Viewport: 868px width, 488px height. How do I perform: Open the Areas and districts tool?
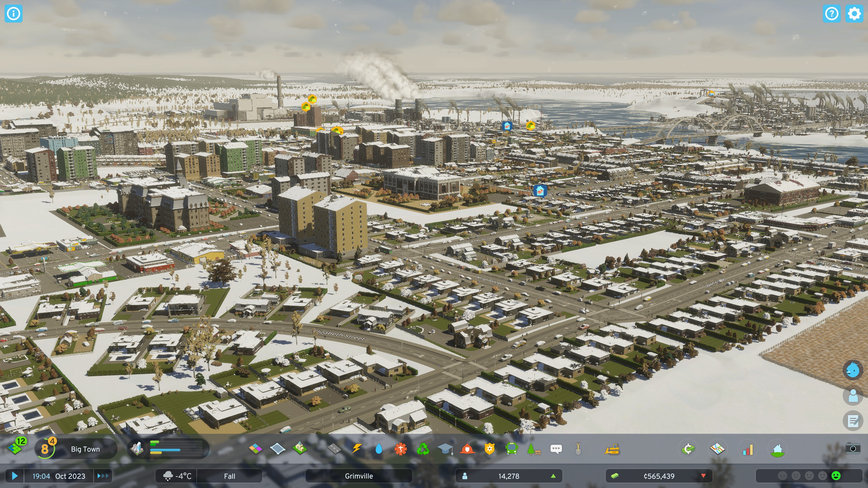(x=278, y=449)
